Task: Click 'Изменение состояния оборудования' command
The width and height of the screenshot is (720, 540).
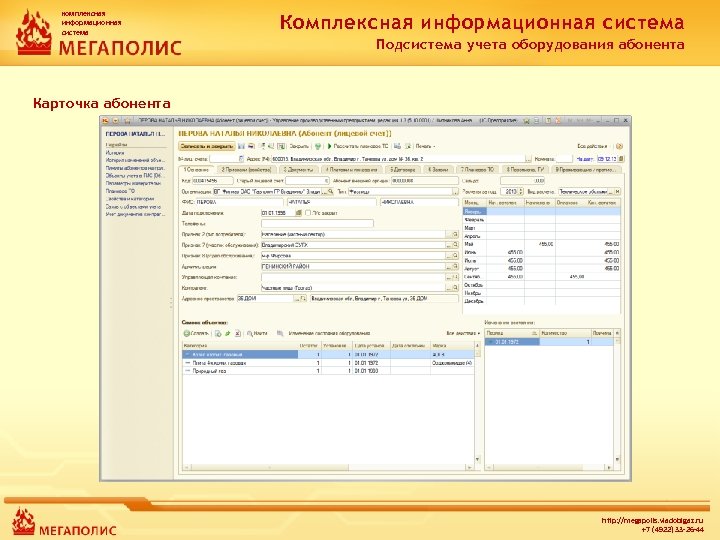Action: click(329, 333)
